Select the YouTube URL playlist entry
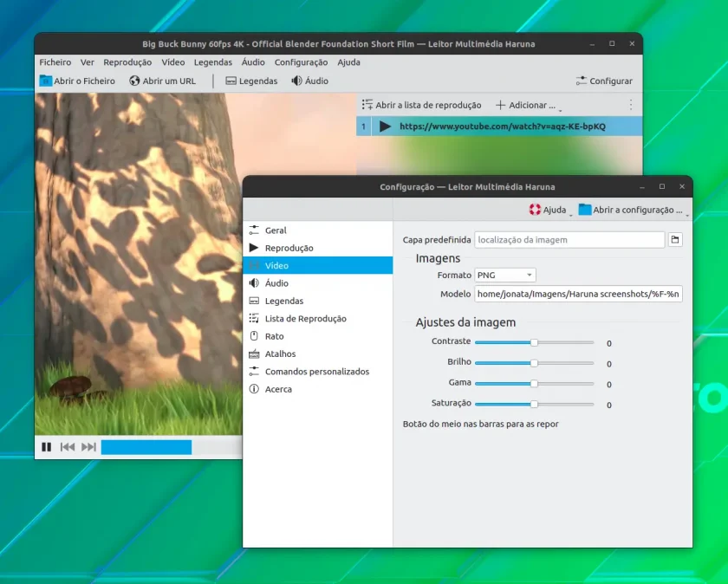728x584 pixels. (499, 127)
